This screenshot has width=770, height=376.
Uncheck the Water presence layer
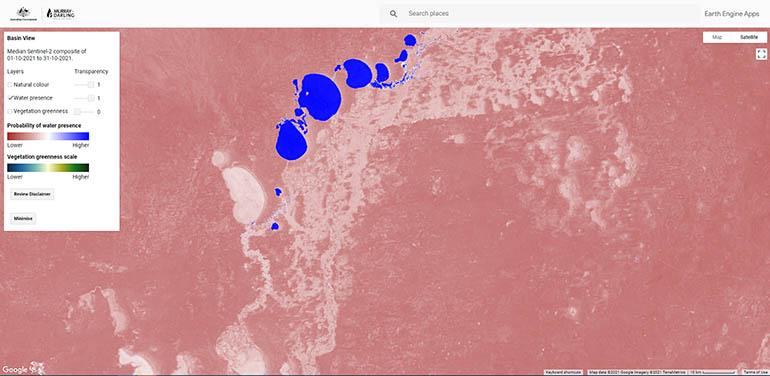tap(10, 98)
